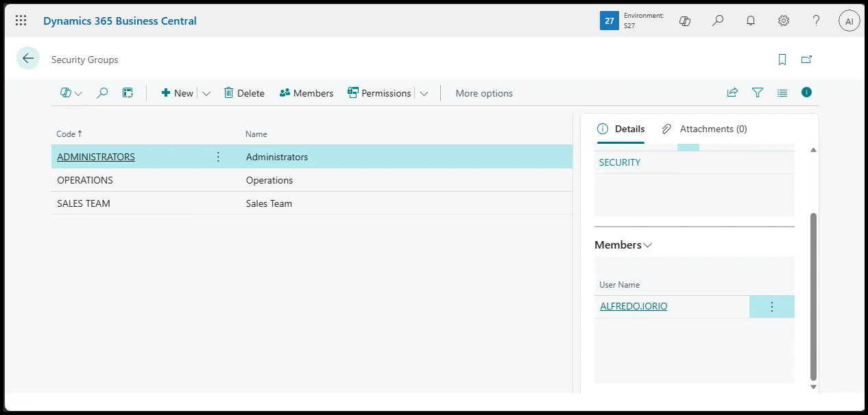The image size is (868, 415).
Task: Open the app launcher waffle menu
Action: coord(21,21)
